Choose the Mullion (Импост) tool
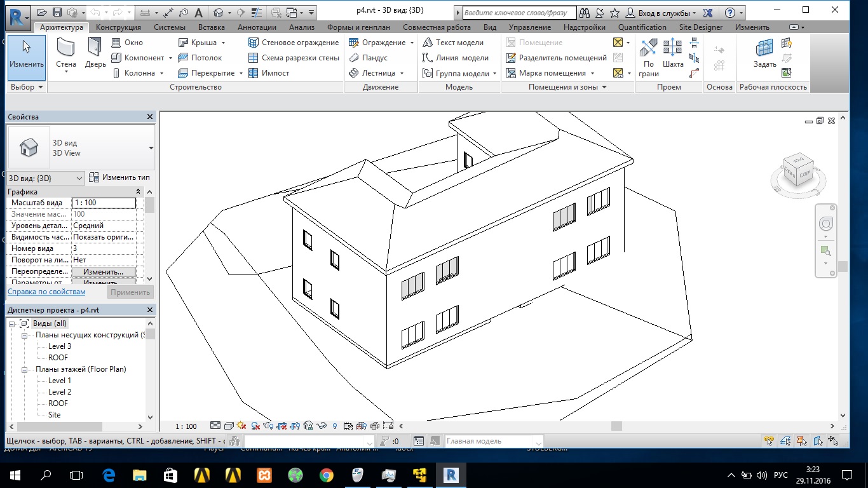 pyautogui.click(x=269, y=73)
